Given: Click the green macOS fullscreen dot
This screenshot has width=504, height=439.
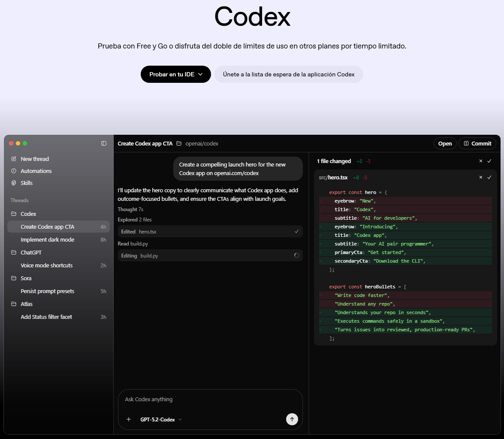Looking at the screenshot, I should click(25, 143).
